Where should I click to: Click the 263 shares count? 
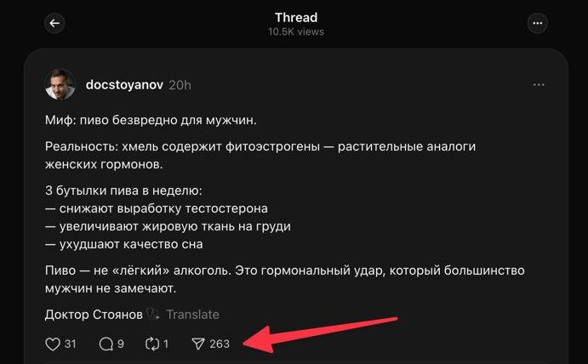pos(220,344)
